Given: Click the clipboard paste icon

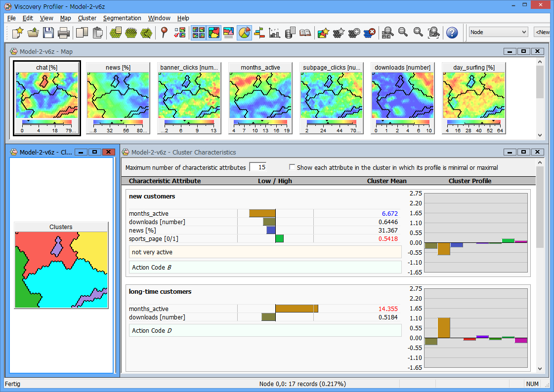Looking at the screenshot, I should pyautogui.click(x=98, y=33).
